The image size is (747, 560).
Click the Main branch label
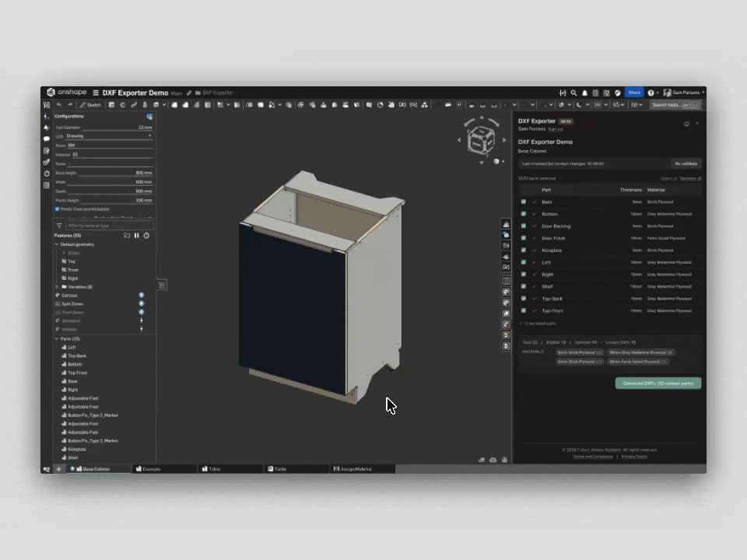pyautogui.click(x=177, y=93)
